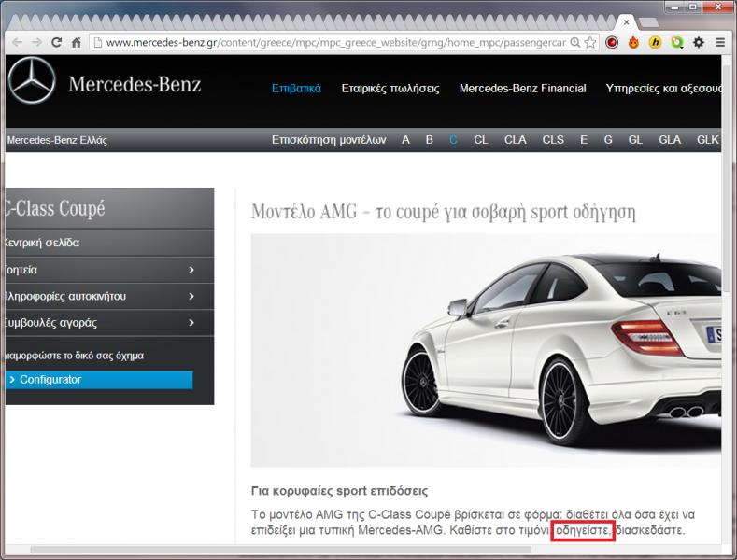Viewport: 737px width, 560px height.
Task: Select the highlighted C class tab
Action: [453, 140]
